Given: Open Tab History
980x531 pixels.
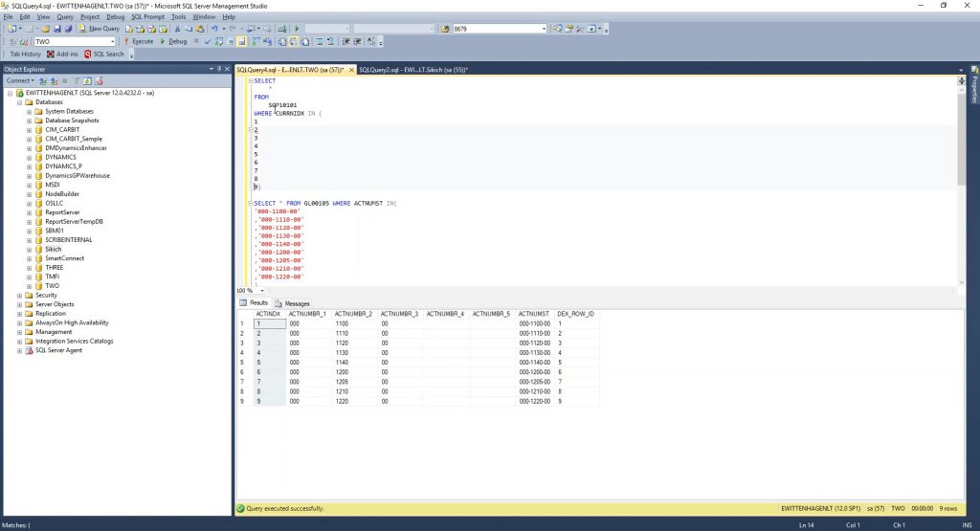Looking at the screenshot, I should pyautogui.click(x=26, y=54).
